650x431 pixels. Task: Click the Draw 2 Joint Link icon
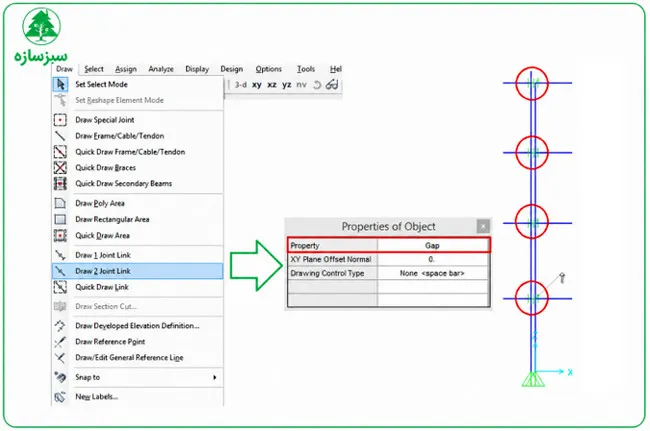pos(60,271)
